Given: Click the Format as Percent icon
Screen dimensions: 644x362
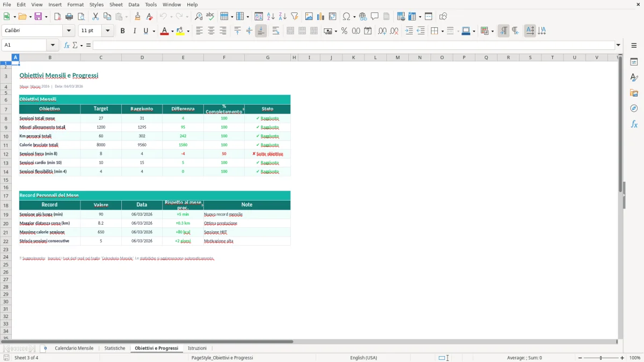Looking at the screenshot, I should click(x=345, y=31).
